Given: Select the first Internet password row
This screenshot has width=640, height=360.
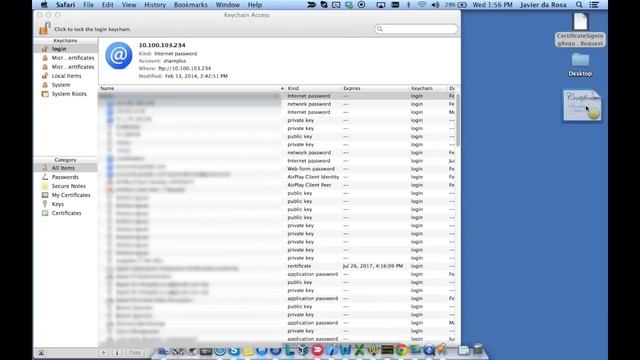Looking at the screenshot, I should click(278, 96).
